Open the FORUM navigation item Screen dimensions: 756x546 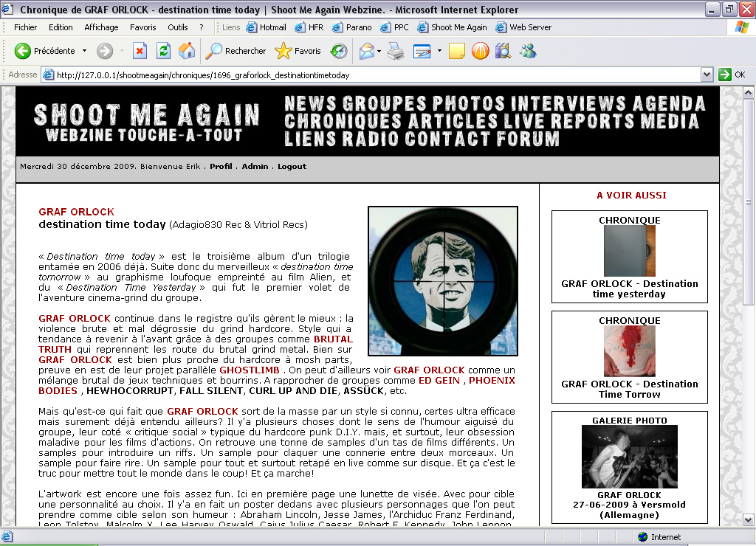tap(528, 139)
